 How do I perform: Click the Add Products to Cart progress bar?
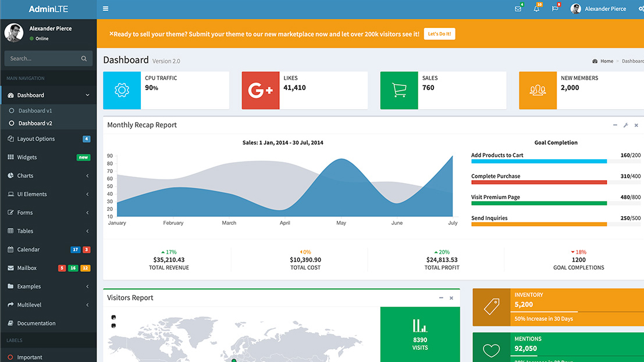(x=556, y=162)
